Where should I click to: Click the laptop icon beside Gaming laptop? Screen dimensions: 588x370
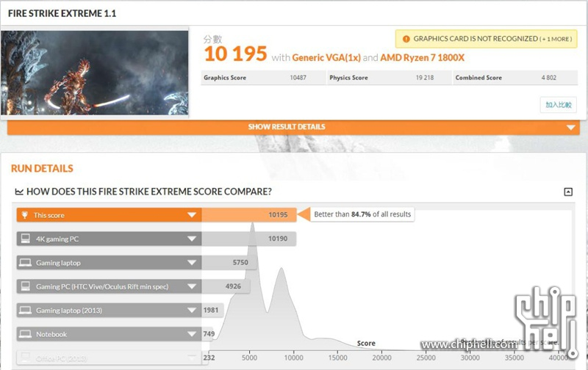pyautogui.click(x=26, y=262)
